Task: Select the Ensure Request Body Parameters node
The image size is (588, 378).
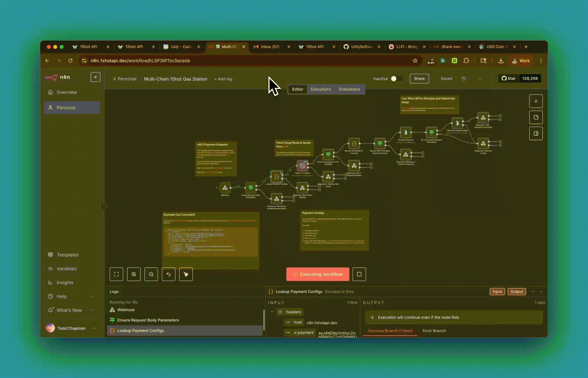Action: point(251,188)
